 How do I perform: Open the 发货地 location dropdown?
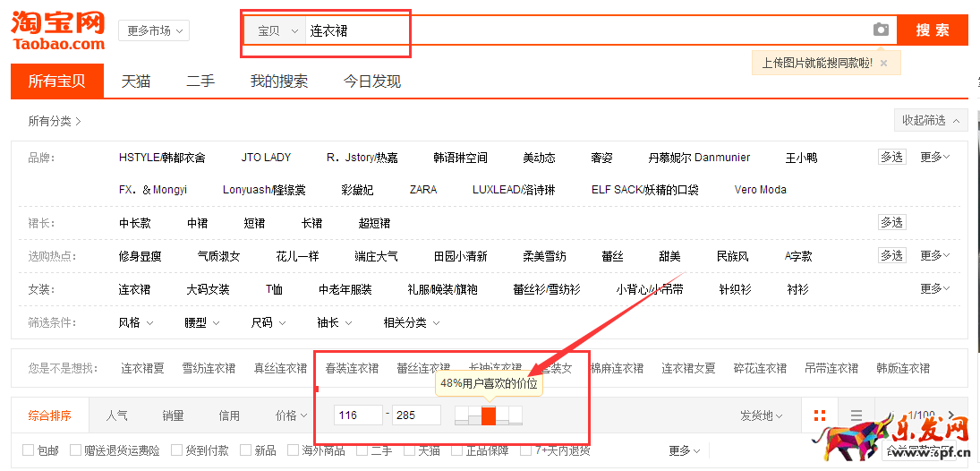pos(761,415)
